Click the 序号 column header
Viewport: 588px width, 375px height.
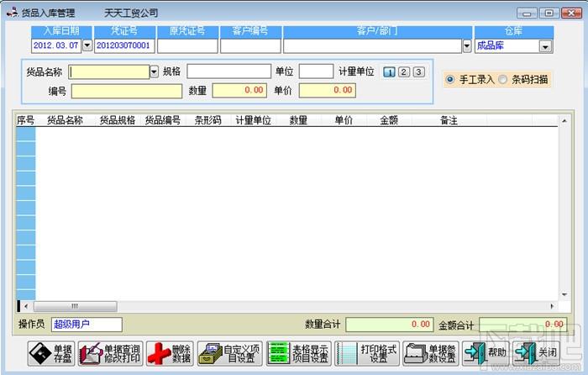pos(25,120)
